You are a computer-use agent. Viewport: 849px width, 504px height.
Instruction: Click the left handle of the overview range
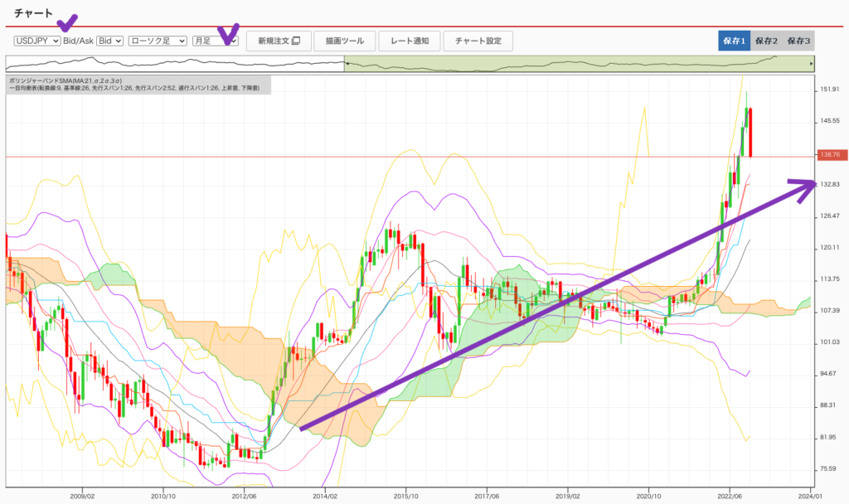(346, 63)
